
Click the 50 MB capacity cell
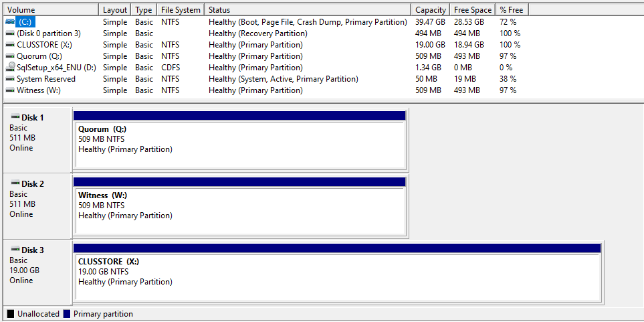pyautogui.click(x=426, y=79)
